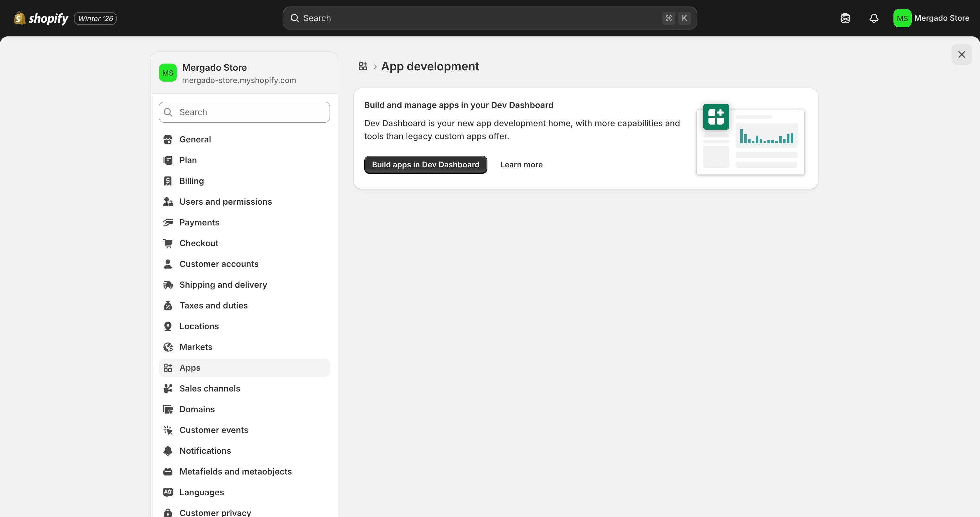The image size is (980, 517).
Task: Click the Markets globe icon
Action: 168,347
